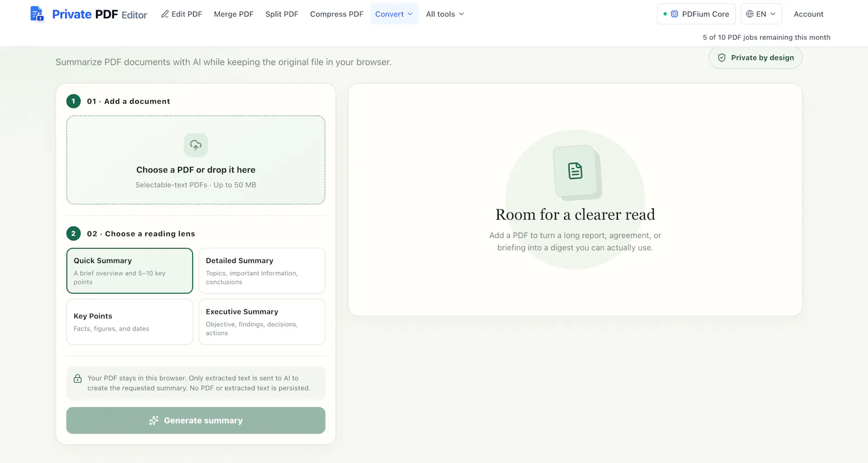Open the Edit PDF page

[182, 14]
